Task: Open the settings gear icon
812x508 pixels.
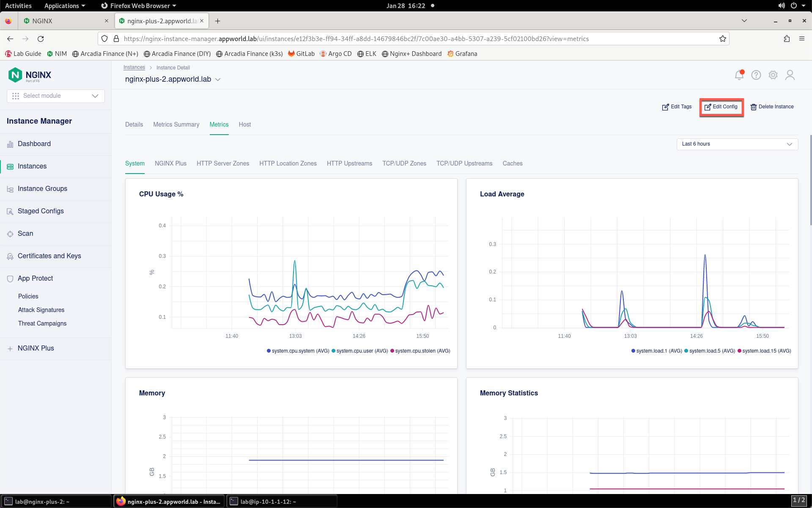Action: (x=773, y=75)
